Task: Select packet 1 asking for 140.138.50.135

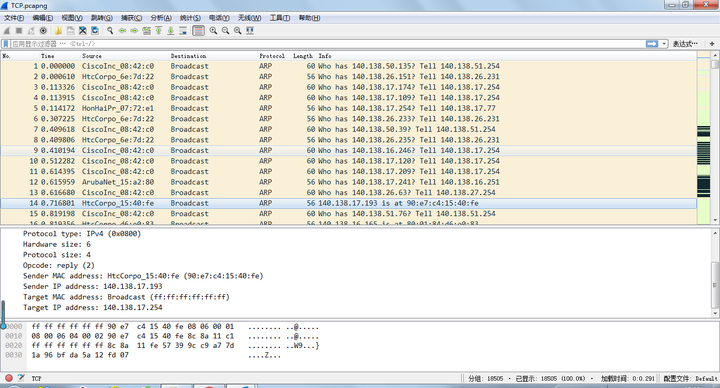Action: click(x=349, y=66)
